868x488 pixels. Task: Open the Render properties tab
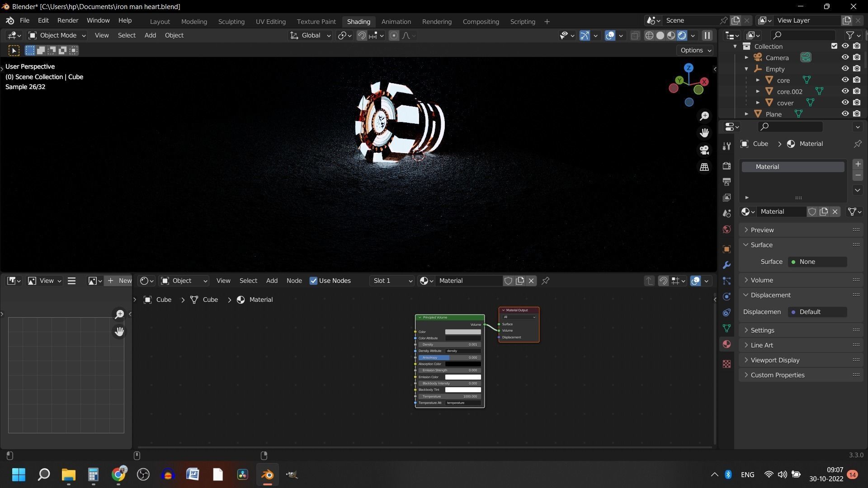click(726, 166)
